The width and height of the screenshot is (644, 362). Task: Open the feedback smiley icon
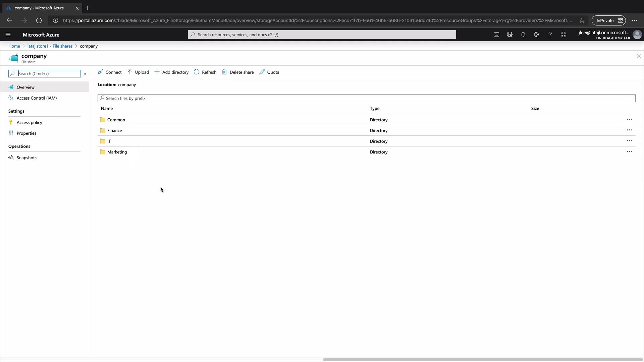click(x=563, y=35)
